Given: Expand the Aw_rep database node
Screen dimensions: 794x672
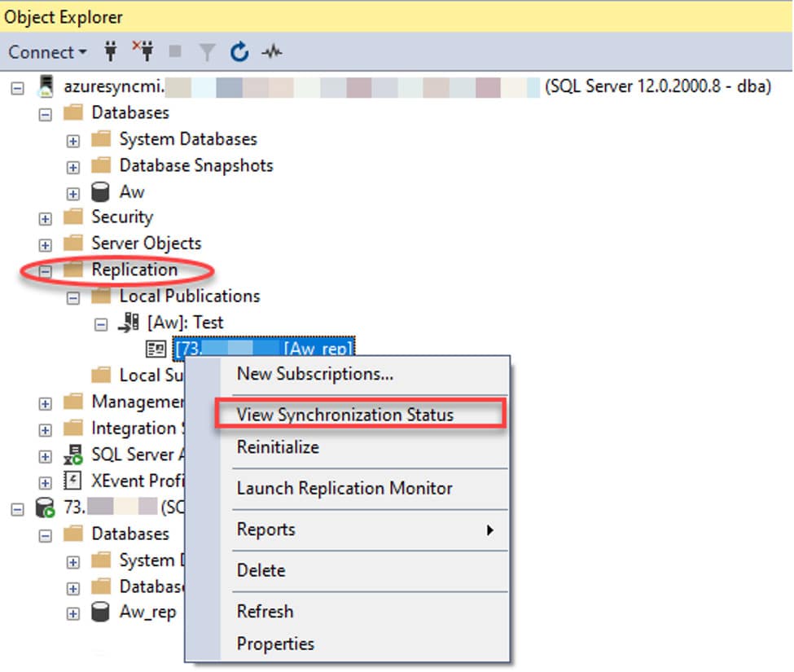Looking at the screenshot, I should click(73, 614).
